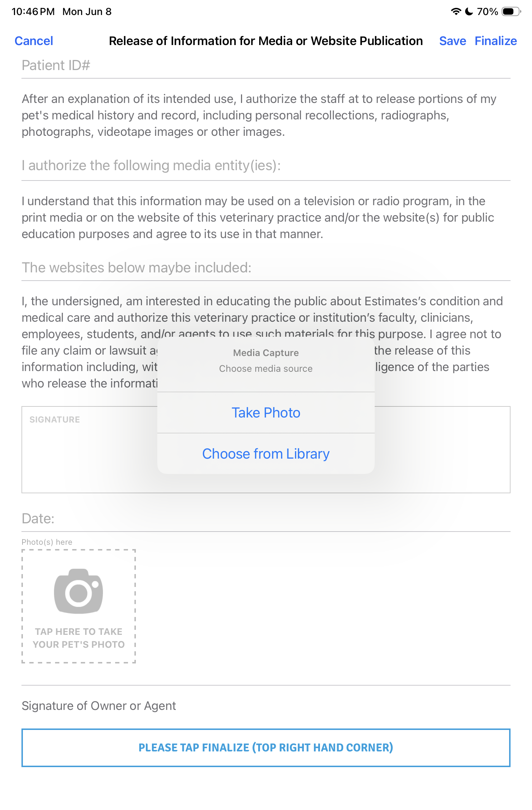
Task: Select Take Photo option
Action: 266,413
